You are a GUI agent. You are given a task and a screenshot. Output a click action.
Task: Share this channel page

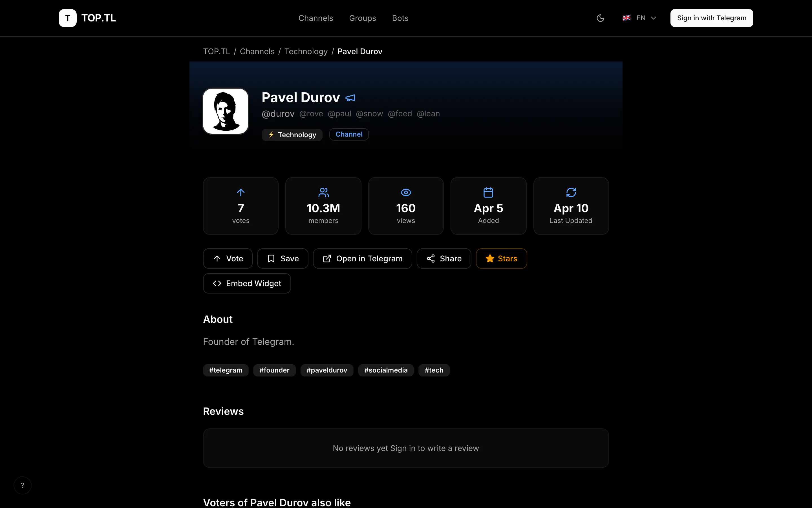[x=444, y=258]
